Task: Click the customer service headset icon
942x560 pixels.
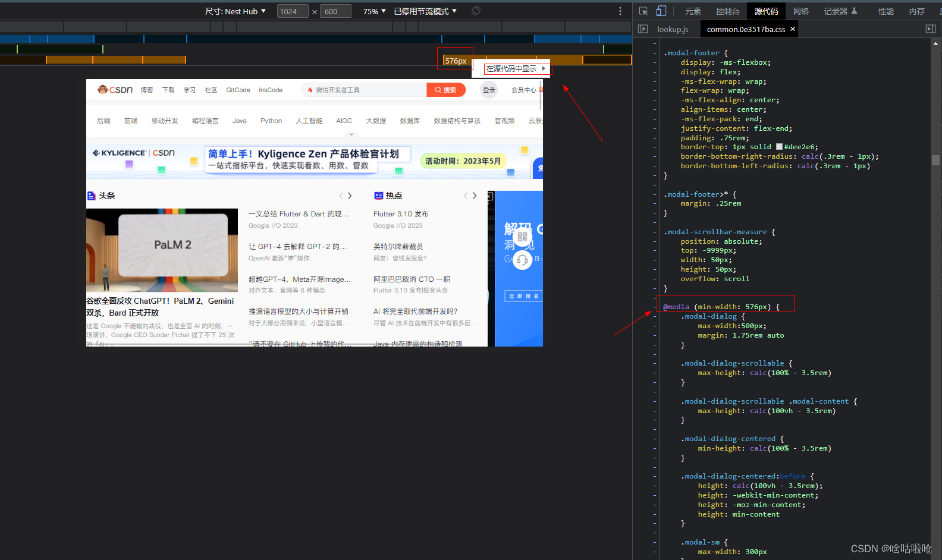Action: pos(522,260)
